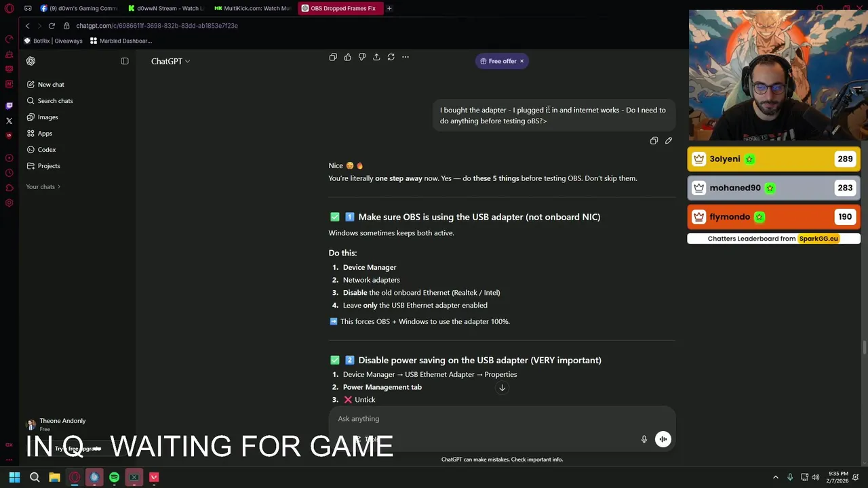
Task: Open the Opera GX main menu logo
Action: pos(9,8)
